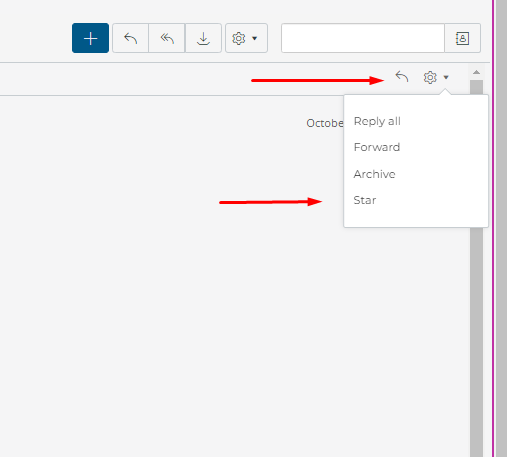
Task: Select Reply all from dropdown menu
Action: [377, 121]
